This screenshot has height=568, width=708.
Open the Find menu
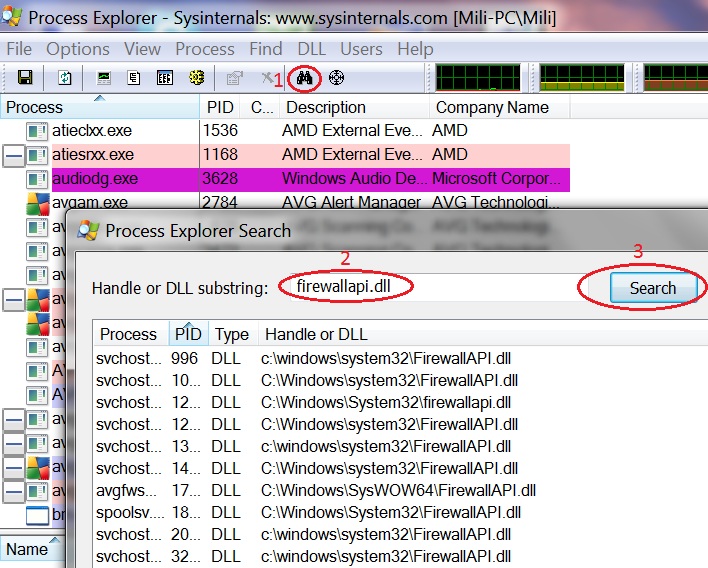[266, 49]
